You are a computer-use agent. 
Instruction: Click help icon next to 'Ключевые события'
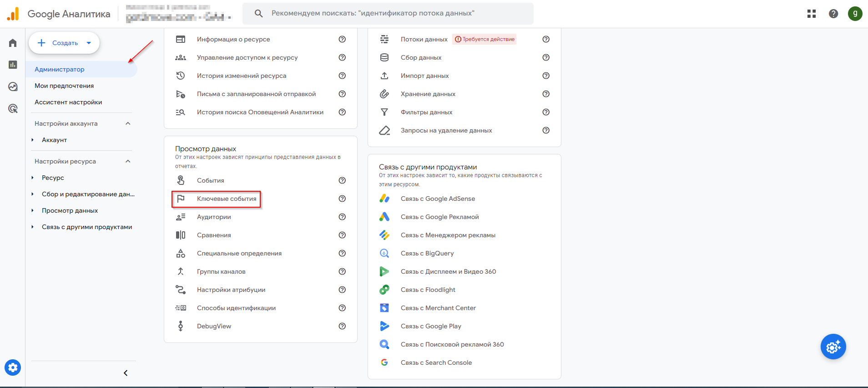(342, 199)
